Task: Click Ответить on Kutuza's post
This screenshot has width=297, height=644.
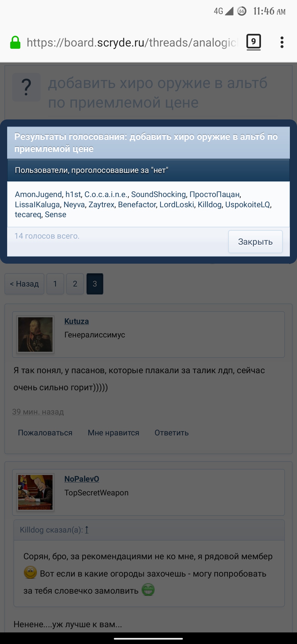Action: 172,433
